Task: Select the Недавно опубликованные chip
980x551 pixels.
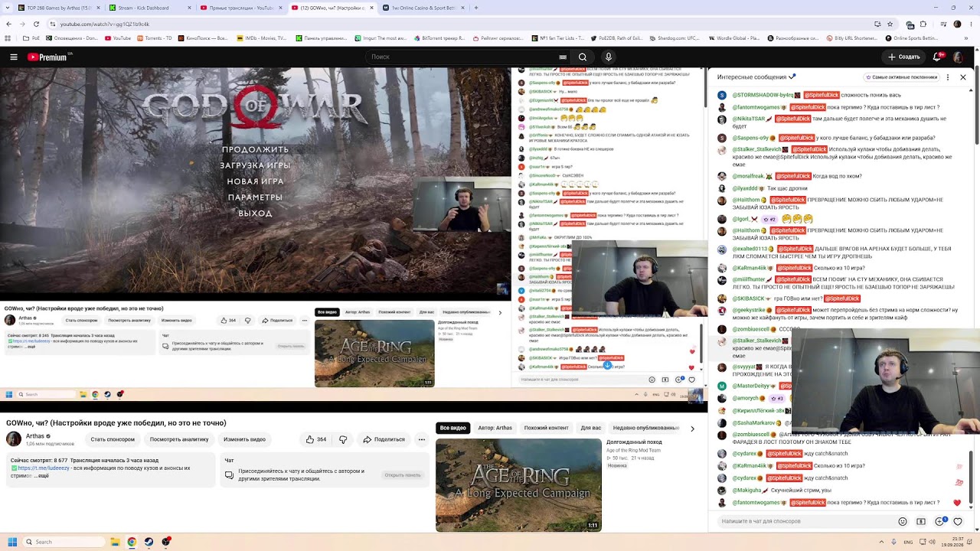Action: tap(646, 428)
